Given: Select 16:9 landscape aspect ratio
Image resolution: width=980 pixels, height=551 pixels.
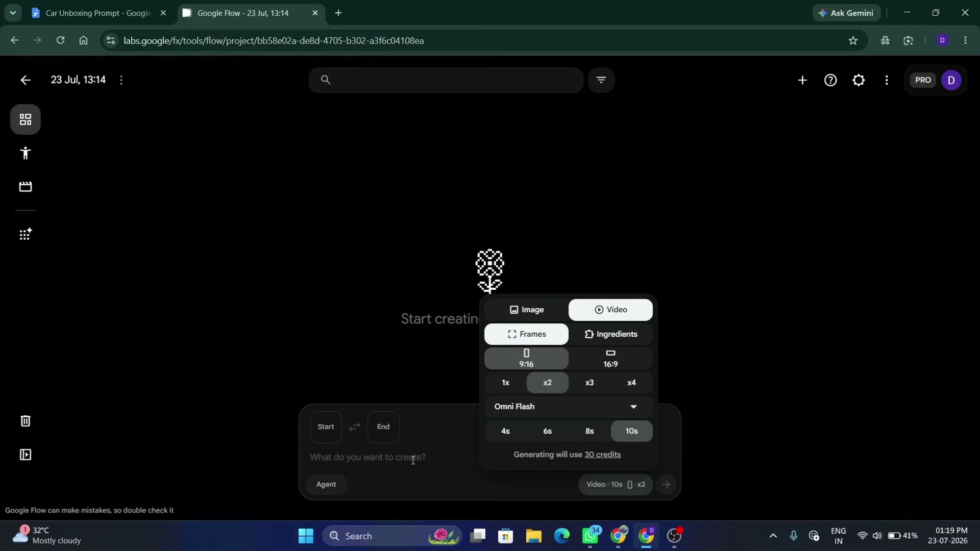Looking at the screenshot, I should (x=610, y=359).
